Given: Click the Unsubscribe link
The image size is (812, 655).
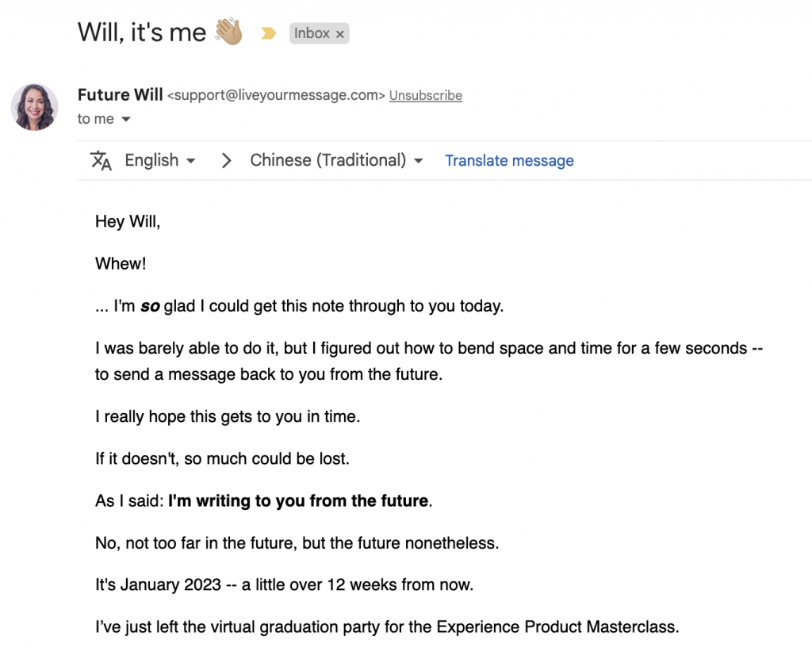Looking at the screenshot, I should pyautogui.click(x=426, y=95).
